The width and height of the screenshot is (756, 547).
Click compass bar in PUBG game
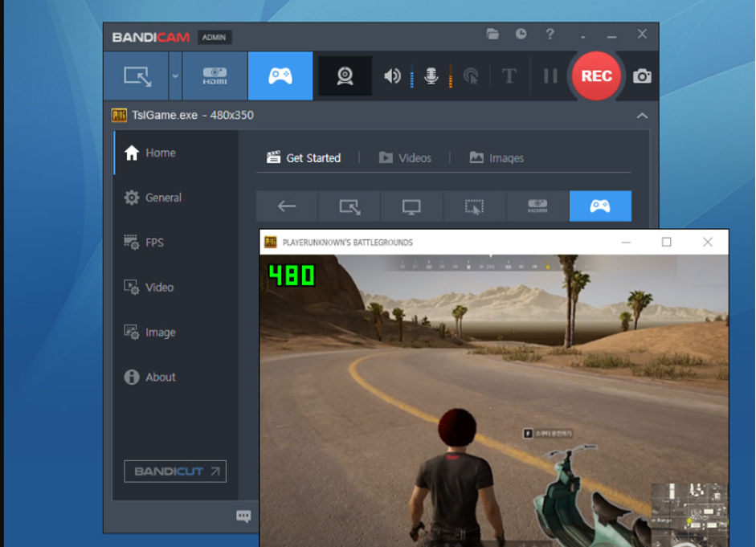point(489,263)
